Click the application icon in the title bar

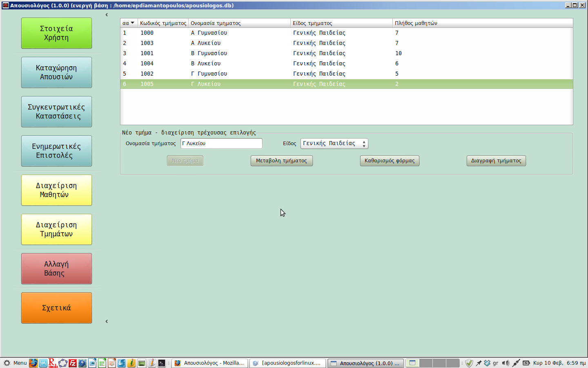tap(5, 5)
